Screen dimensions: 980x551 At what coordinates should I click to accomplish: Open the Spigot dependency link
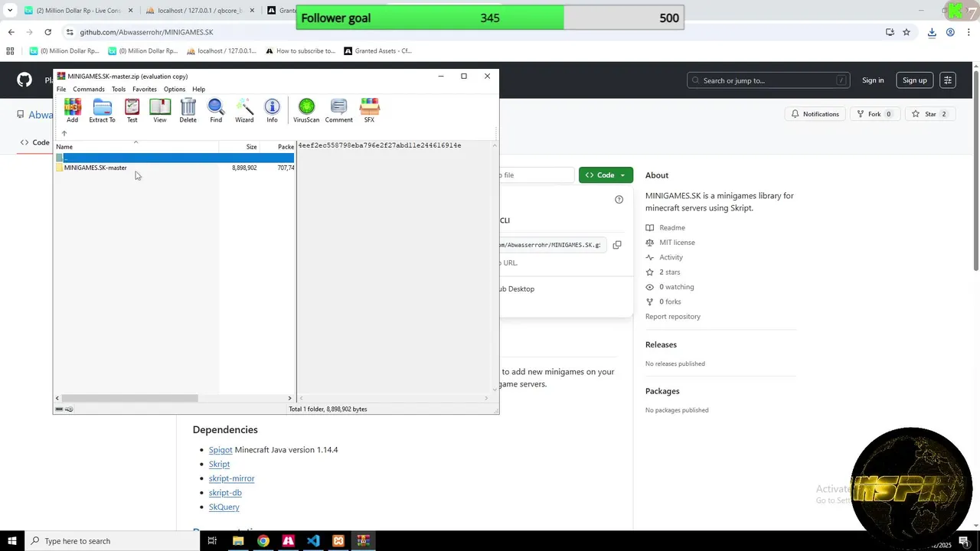[220, 450]
